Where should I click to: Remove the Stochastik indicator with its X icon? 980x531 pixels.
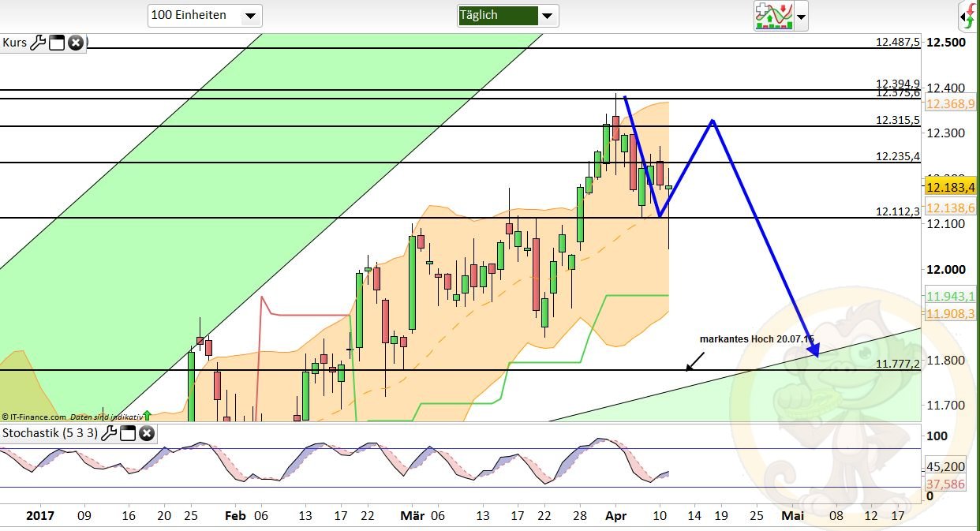pos(147,433)
